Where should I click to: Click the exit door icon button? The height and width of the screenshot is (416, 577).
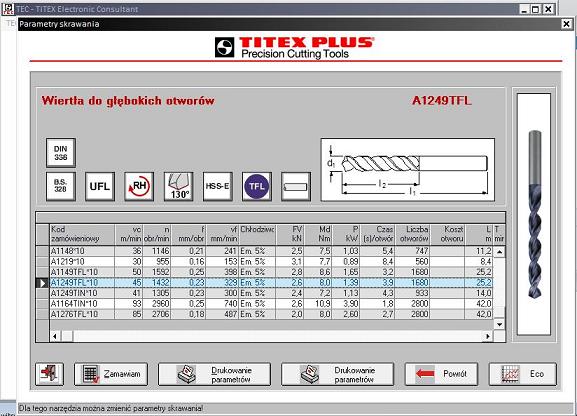pos(49,374)
